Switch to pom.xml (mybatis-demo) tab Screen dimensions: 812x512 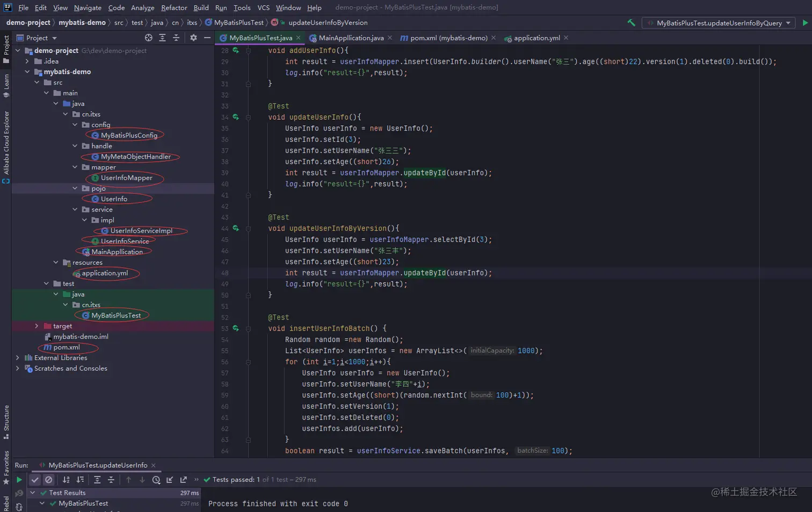click(449, 38)
